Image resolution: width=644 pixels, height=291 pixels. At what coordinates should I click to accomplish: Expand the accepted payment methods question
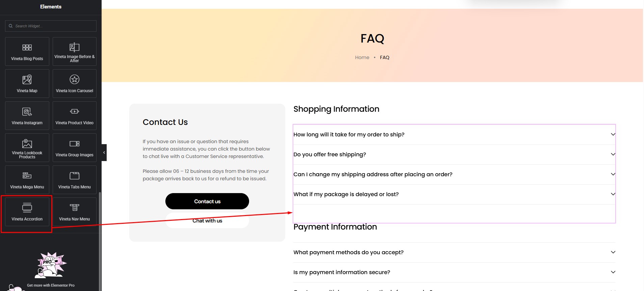[454, 252]
